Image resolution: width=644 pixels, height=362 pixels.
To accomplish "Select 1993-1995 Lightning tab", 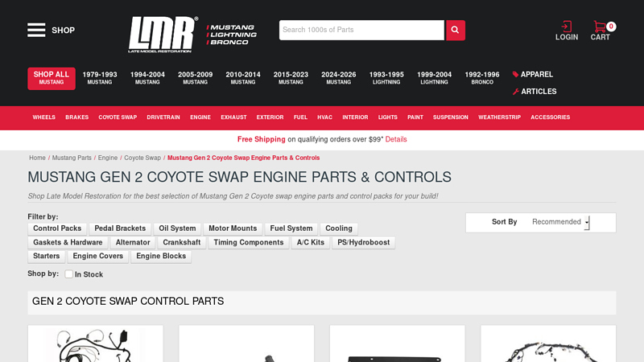I will click(x=386, y=78).
